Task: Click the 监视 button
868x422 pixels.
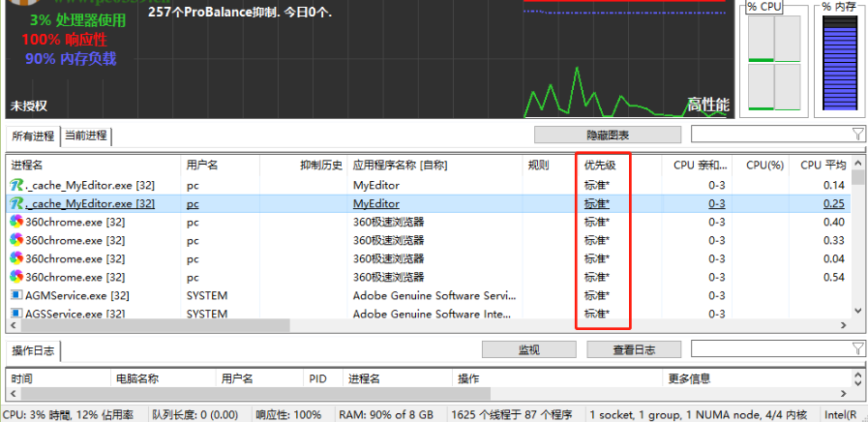Action: pyautogui.click(x=528, y=349)
